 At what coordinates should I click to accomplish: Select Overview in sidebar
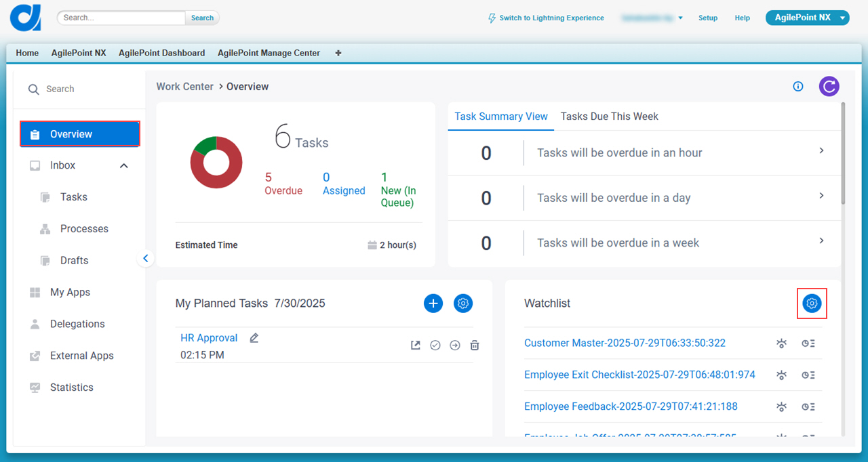80,134
